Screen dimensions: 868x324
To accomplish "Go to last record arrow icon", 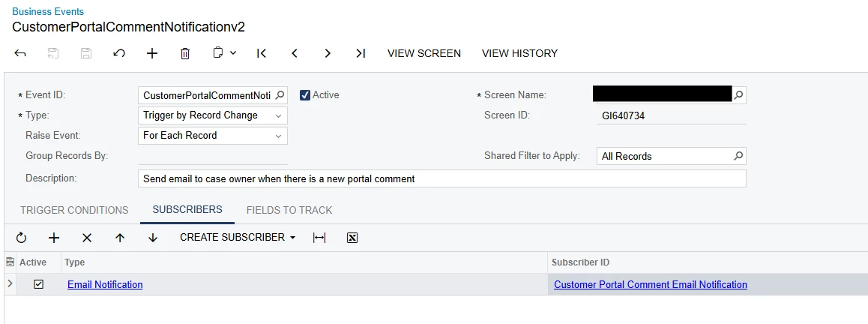I will coord(361,53).
